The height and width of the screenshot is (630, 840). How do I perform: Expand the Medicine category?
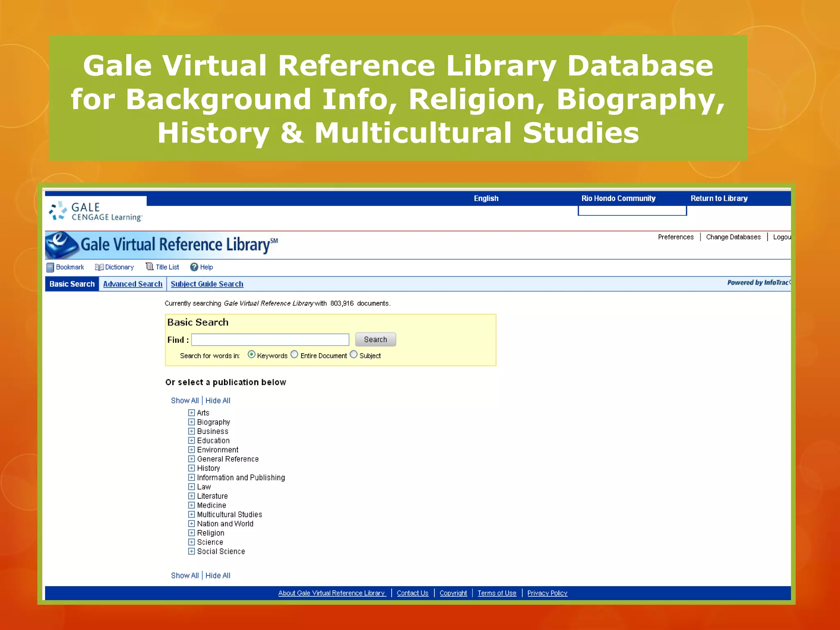pos(192,505)
